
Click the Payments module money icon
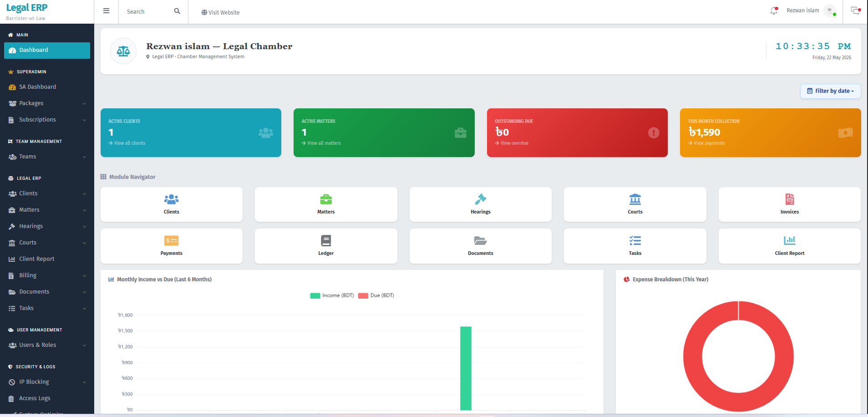coord(172,241)
